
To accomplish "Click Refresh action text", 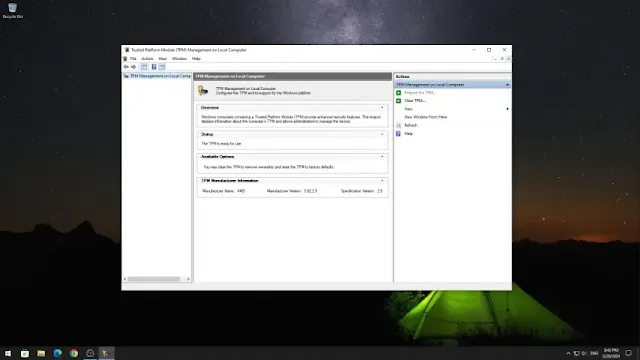I will click(x=411, y=125).
